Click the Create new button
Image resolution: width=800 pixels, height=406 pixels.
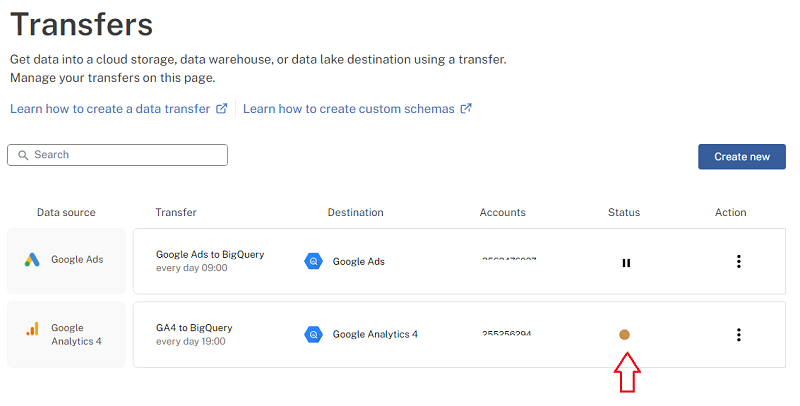(741, 157)
